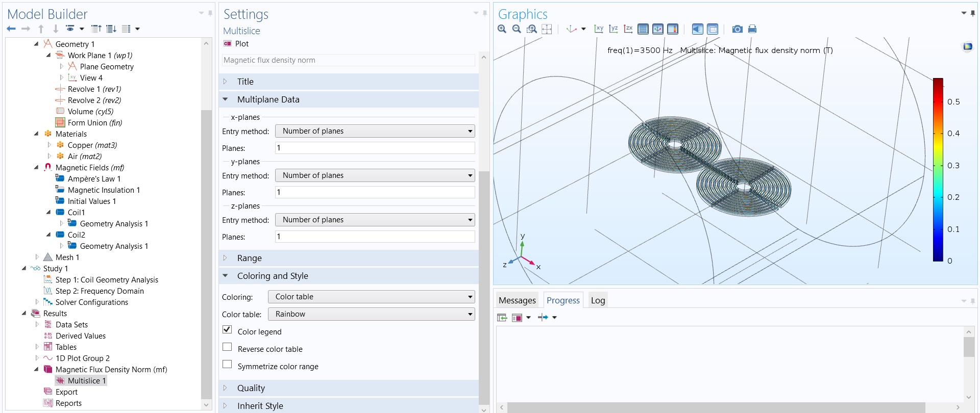The height and width of the screenshot is (413, 980).
Task: Switch to the XY view
Action: click(599, 29)
